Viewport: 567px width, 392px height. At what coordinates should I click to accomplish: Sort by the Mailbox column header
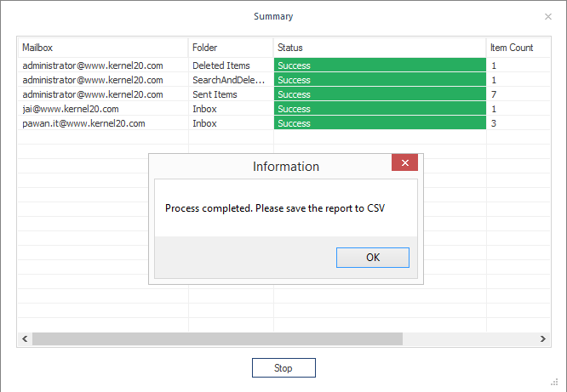(x=103, y=48)
